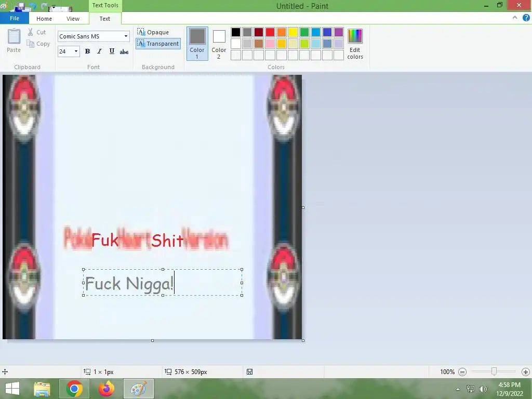Click the Undo arrow in the title bar
The height and width of the screenshot is (399, 532).
33,6
